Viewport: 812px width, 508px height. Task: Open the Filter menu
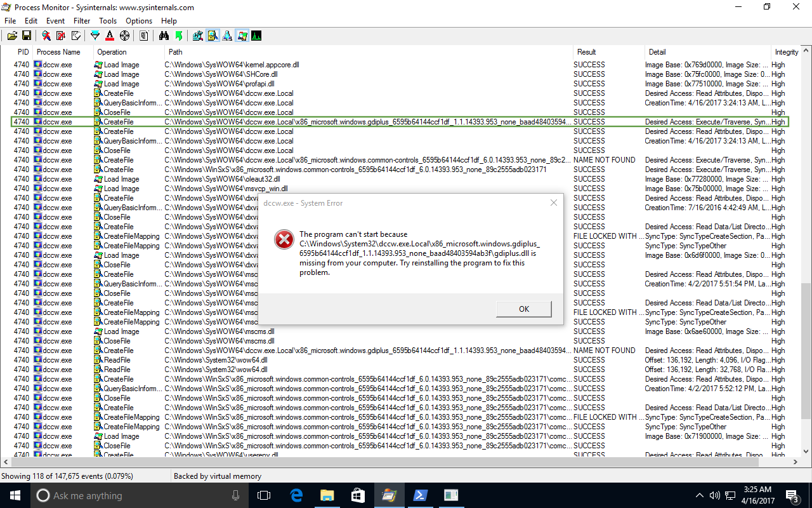pyautogui.click(x=82, y=21)
